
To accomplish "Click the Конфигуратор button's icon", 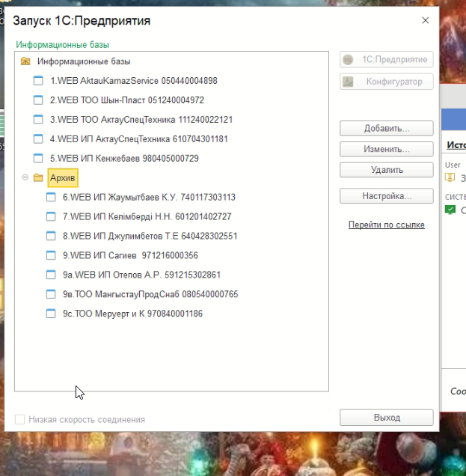I will tap(348, 82).
